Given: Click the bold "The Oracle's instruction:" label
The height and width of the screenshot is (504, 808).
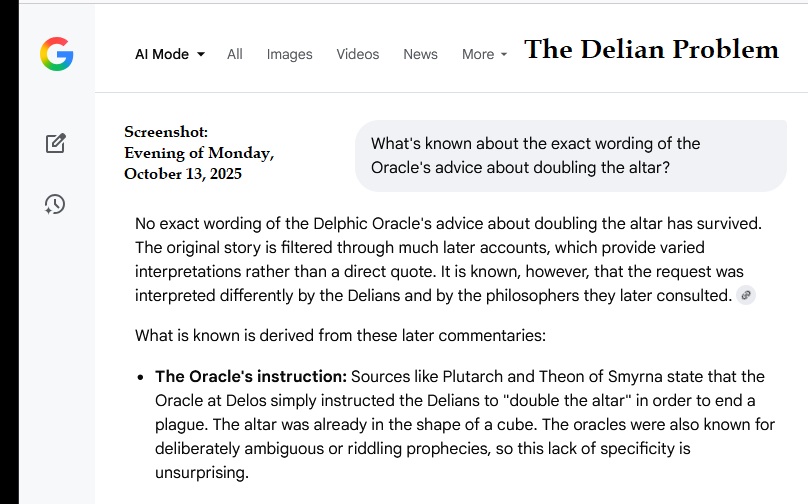Looking at the screenshot, I should point(250,377).
